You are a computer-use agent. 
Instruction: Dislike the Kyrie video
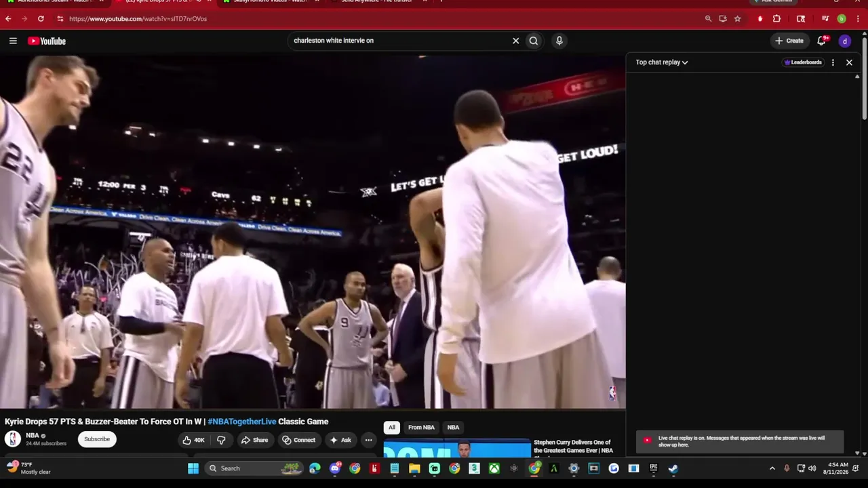click(x=221, y=440)
